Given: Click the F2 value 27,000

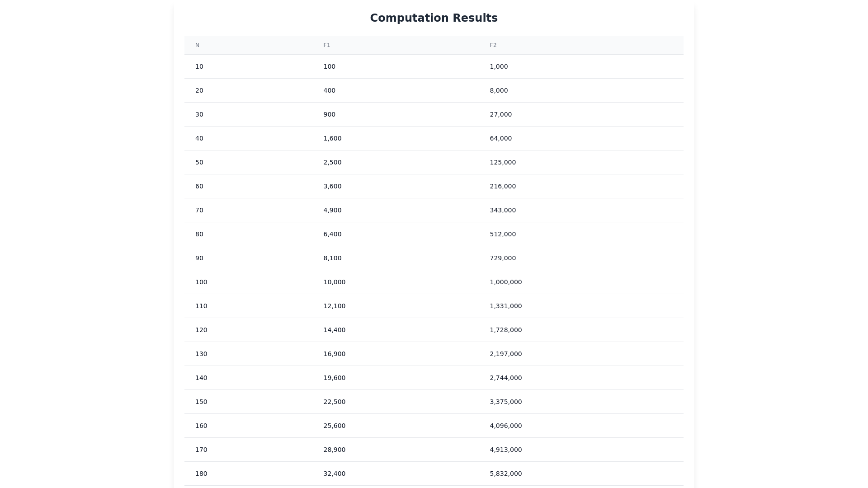Looking at the screenshot, I should (x=501, y=114).
